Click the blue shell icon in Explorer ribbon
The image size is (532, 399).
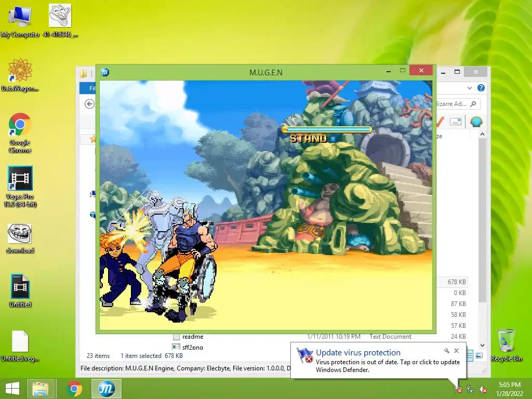pos(476,122)
